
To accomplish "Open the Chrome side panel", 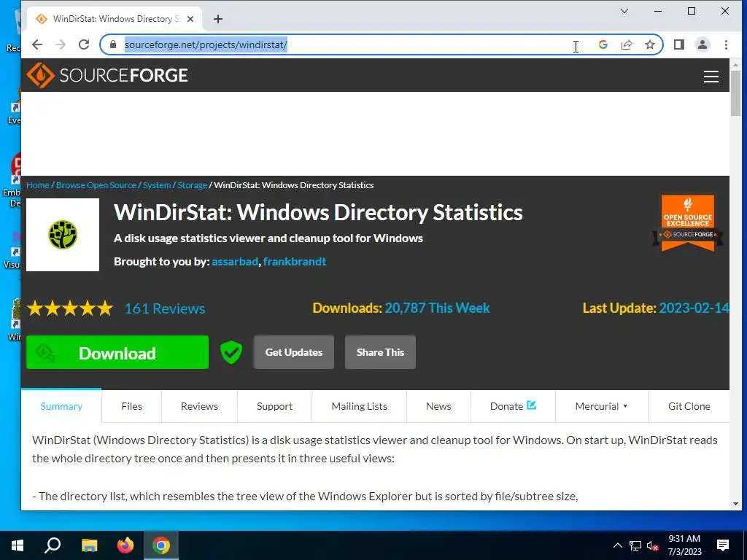I will 679,44.
